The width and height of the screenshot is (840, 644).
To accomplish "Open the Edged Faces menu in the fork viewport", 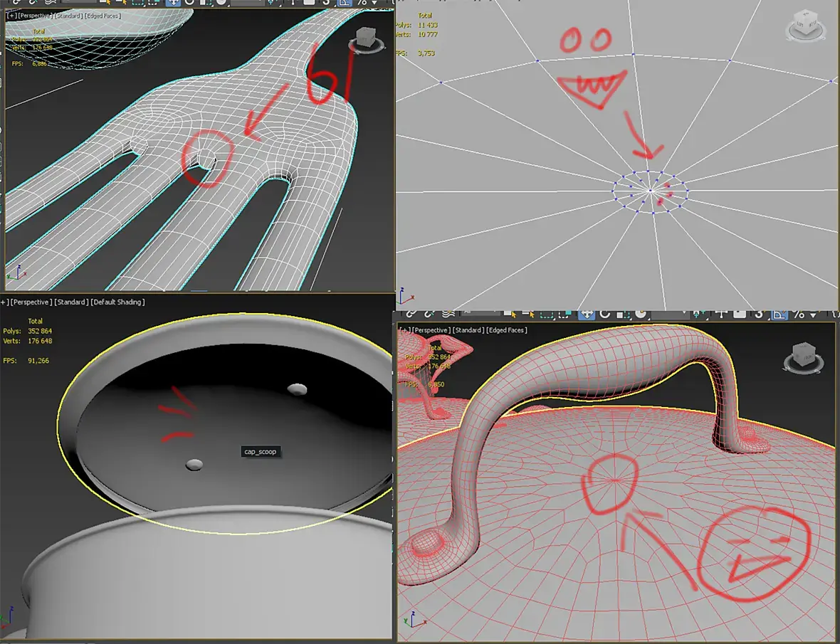I will pyautogui.click(x=103, y=16).
